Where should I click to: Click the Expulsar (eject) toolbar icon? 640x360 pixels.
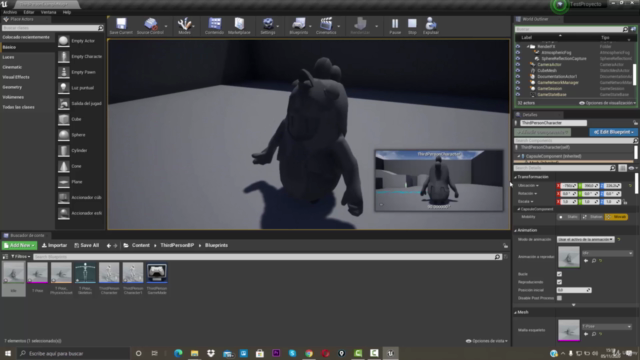pos(431,24)
